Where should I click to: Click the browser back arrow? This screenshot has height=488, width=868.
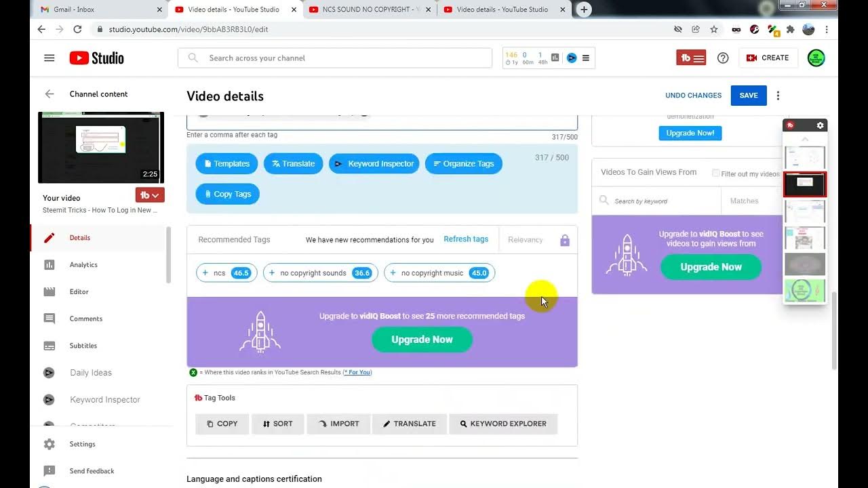point(41,30)
